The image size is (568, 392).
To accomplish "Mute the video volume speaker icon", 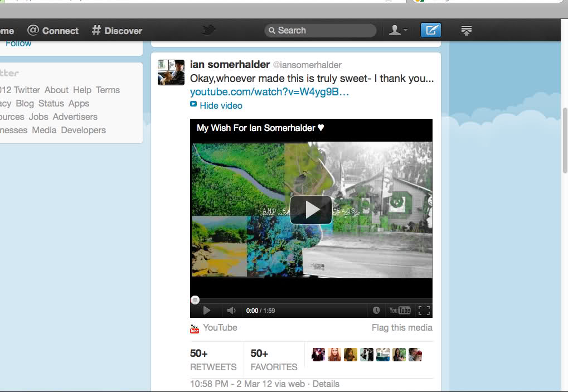I will coord(231,311).
